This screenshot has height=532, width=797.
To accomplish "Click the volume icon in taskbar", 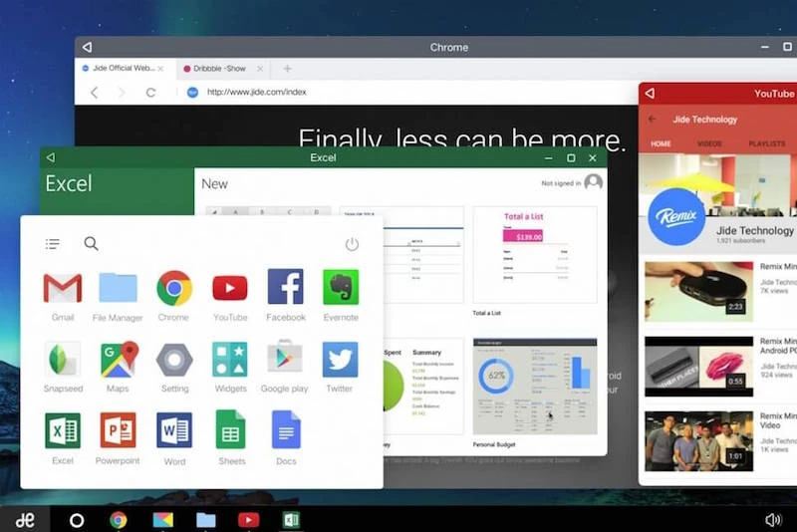I will [773, 520].
